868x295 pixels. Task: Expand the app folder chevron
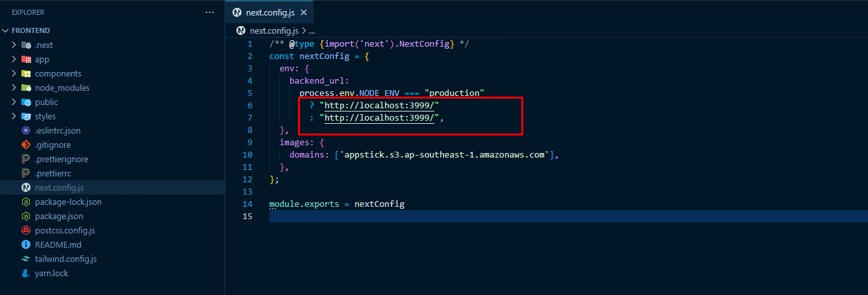click(x=14, y=59)
